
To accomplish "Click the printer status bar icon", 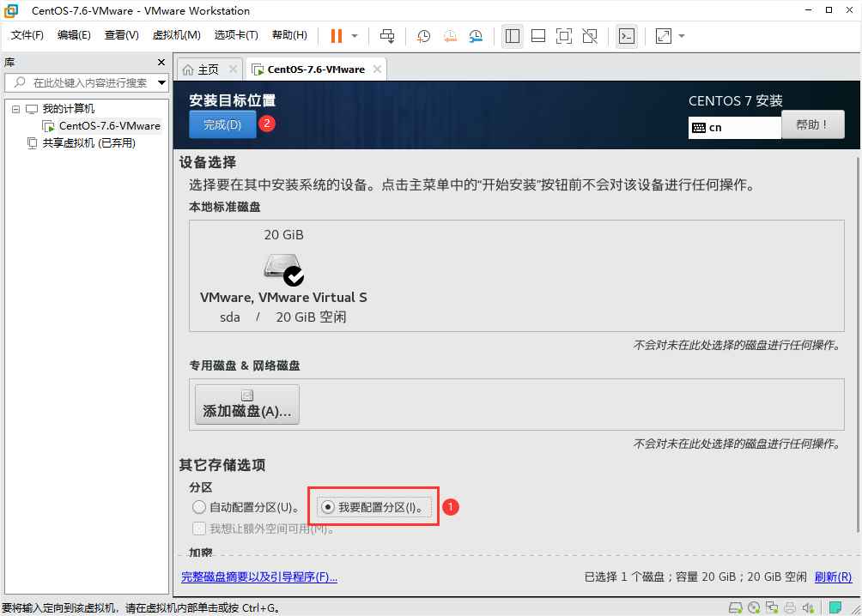I will tap(791, 607).
